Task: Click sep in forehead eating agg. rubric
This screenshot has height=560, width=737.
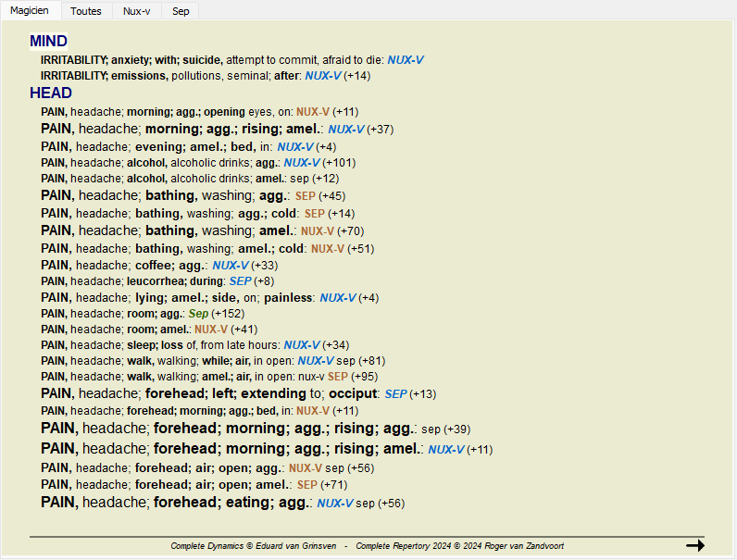Action: 366,504
